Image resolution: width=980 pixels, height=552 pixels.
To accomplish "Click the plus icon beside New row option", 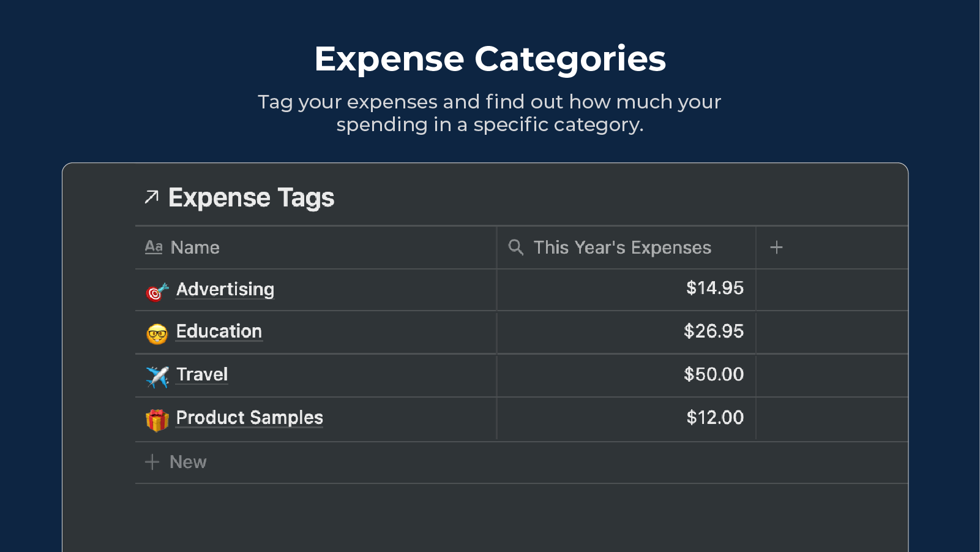I will 152,462.
